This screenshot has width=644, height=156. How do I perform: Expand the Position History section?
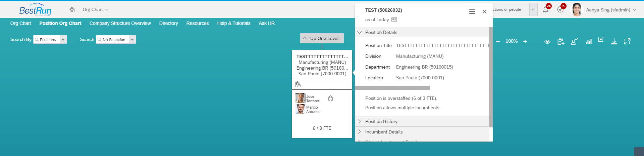[422, 121]
